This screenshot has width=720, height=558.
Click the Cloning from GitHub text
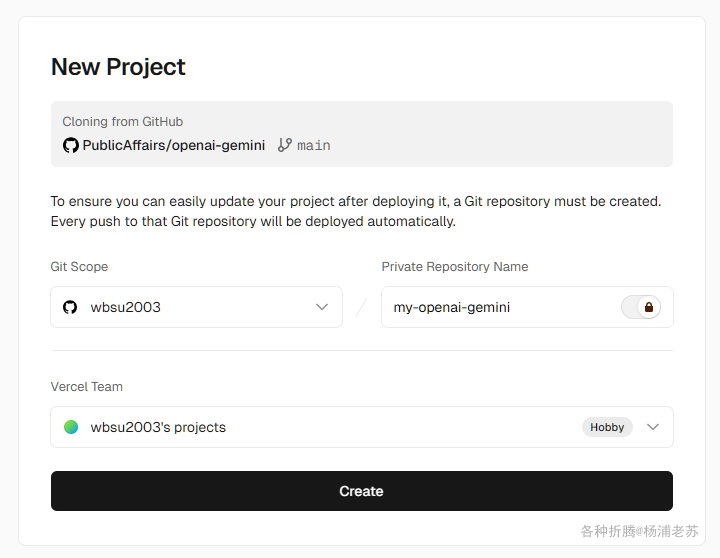123,121
